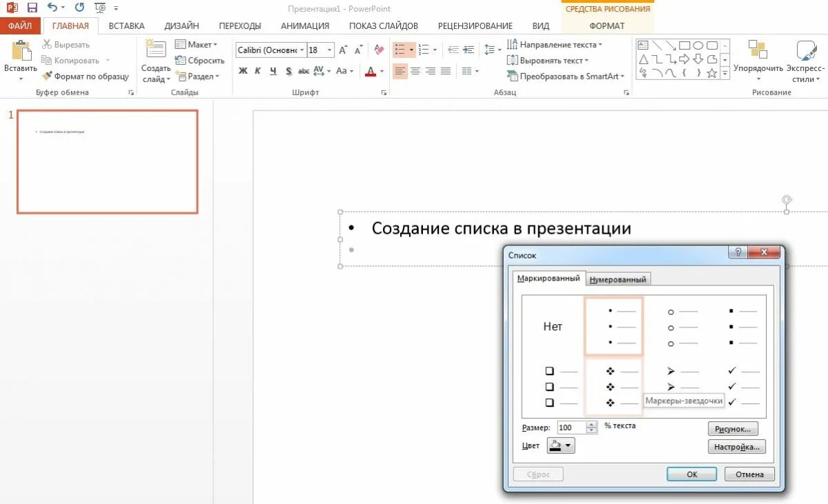The image size is (828, 504).
Task: Open Шрифт group dialog launcher
Action: pyautogui.click(x=384, y=92)
